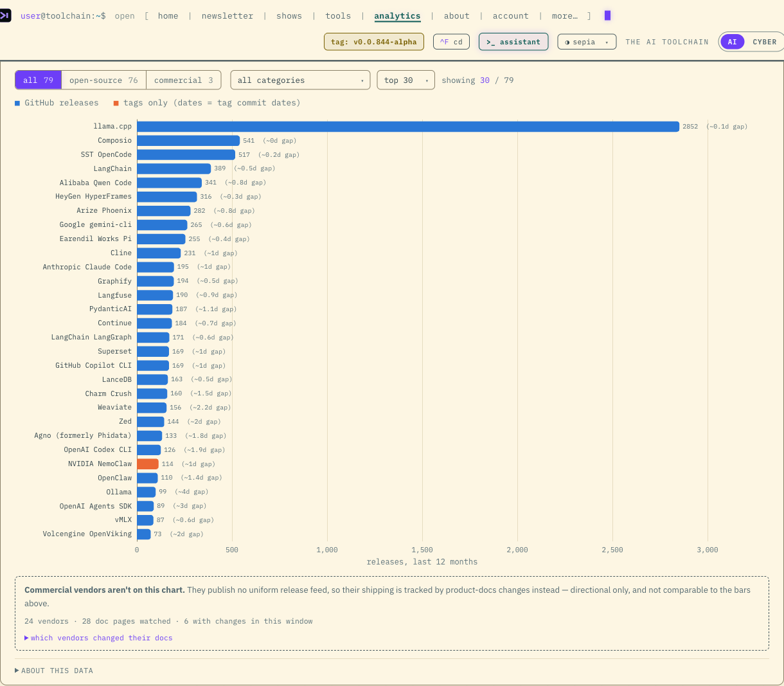784x686 pixels.
Task: Switch toggle to AI
Action: click(732, 42)
